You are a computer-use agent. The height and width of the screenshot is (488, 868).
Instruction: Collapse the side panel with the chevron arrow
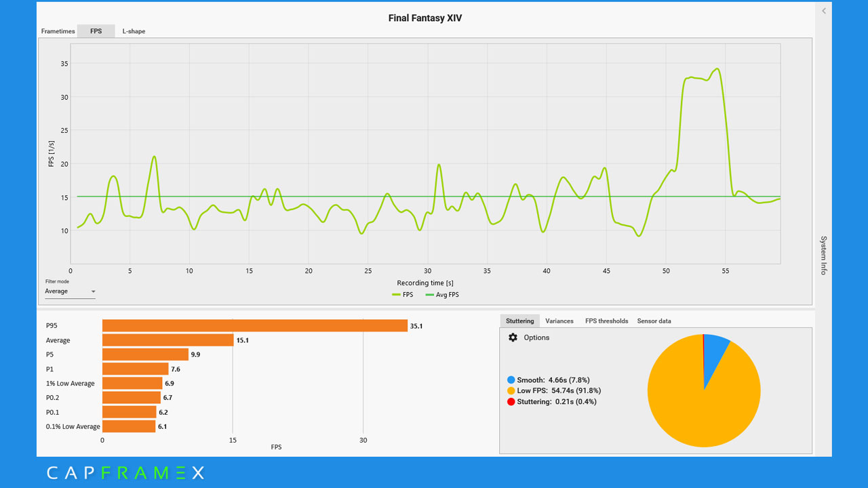[x=824, y=11]
